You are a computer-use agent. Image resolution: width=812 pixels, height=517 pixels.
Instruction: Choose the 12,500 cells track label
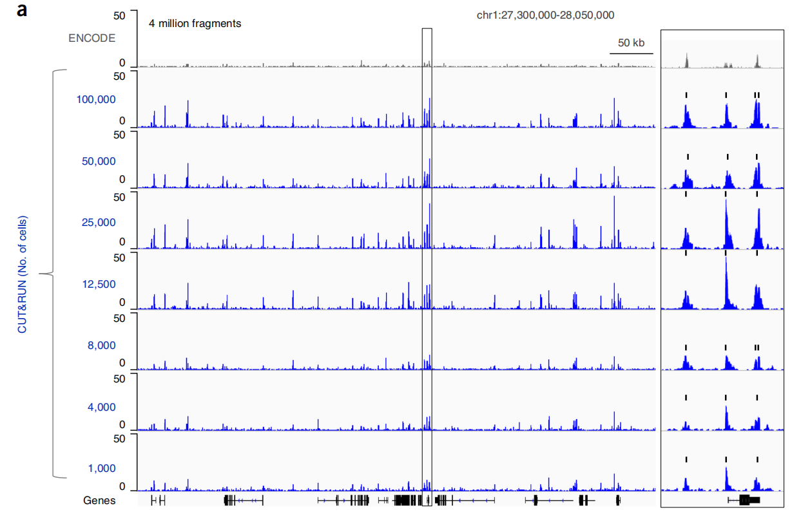pos(99,284)
